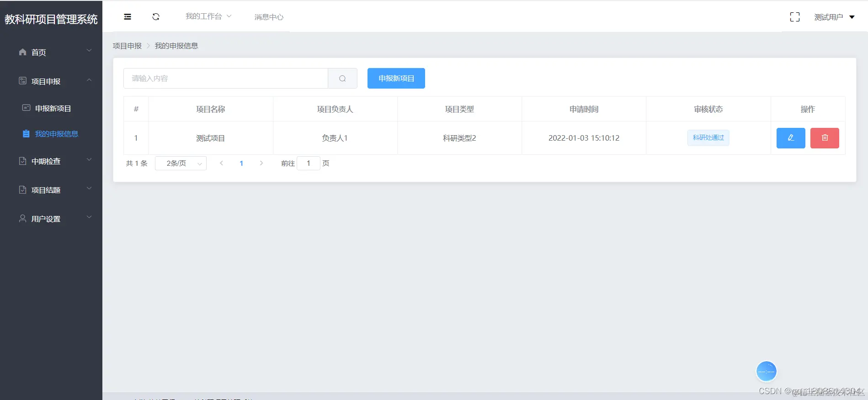Go to previous page arrow
This screenshot has width=868, height=400.
pos(221,163)
